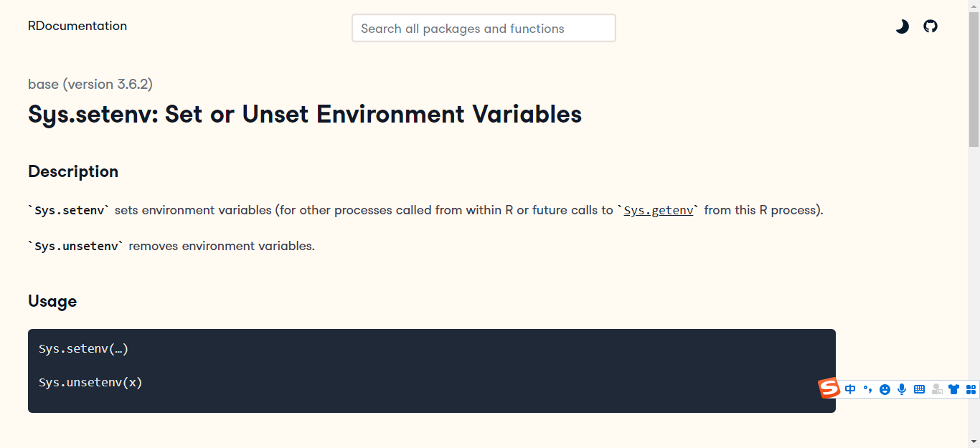Start voice input with microphone icon
Viewport: 980px width, 448px height.
point(902,389)
